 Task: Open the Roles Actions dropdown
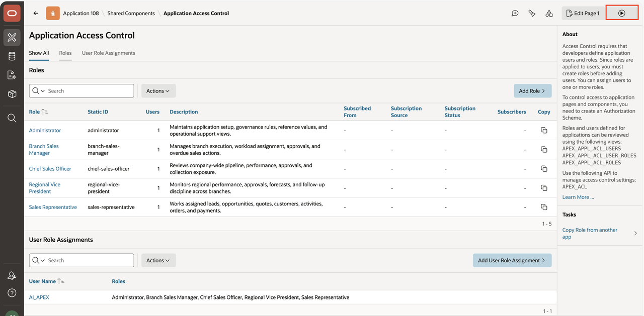coord(158,91)
